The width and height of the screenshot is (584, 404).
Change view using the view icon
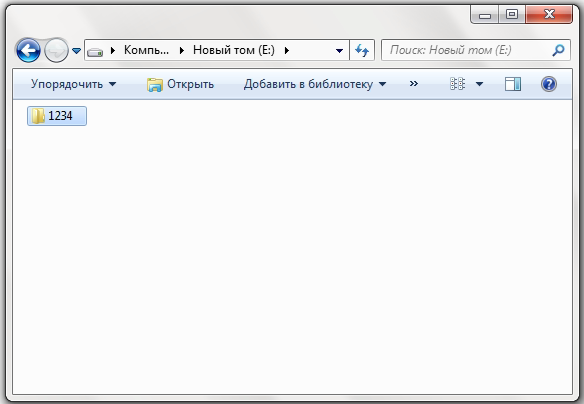[x=457, y=84]
